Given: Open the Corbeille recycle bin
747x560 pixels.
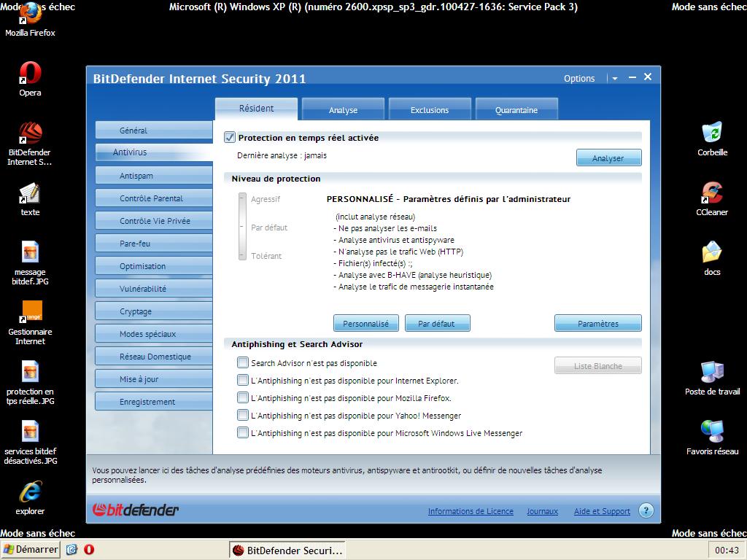Looking at the screenshot, I should pos(712,139).
